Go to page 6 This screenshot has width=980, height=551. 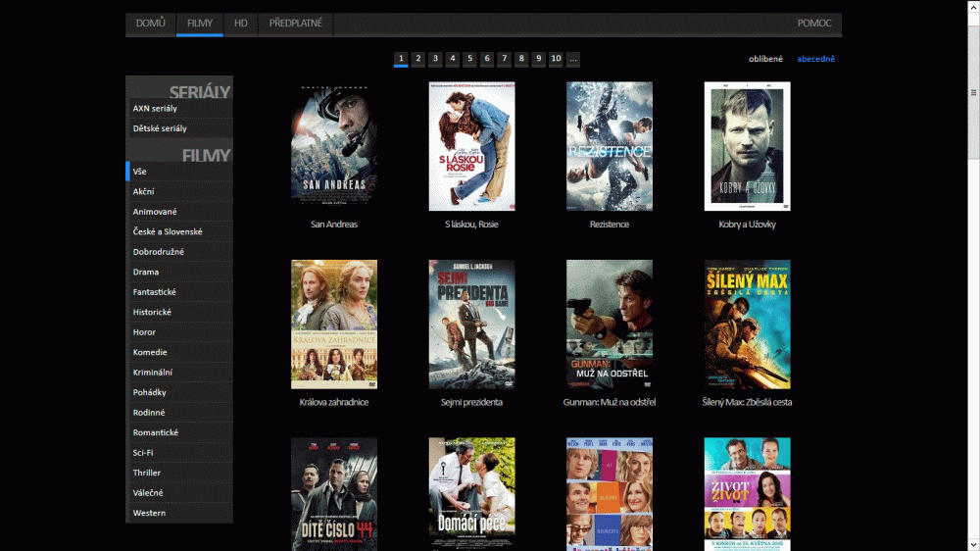point(487,59)
